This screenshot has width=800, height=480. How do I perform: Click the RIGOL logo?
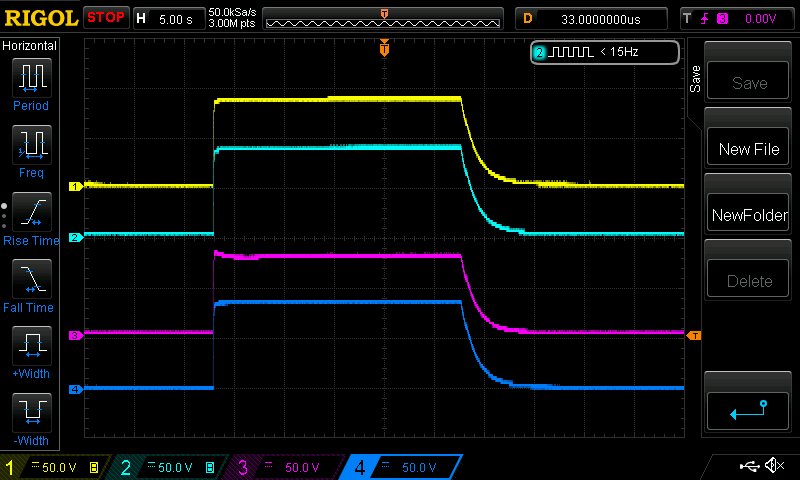41,18
